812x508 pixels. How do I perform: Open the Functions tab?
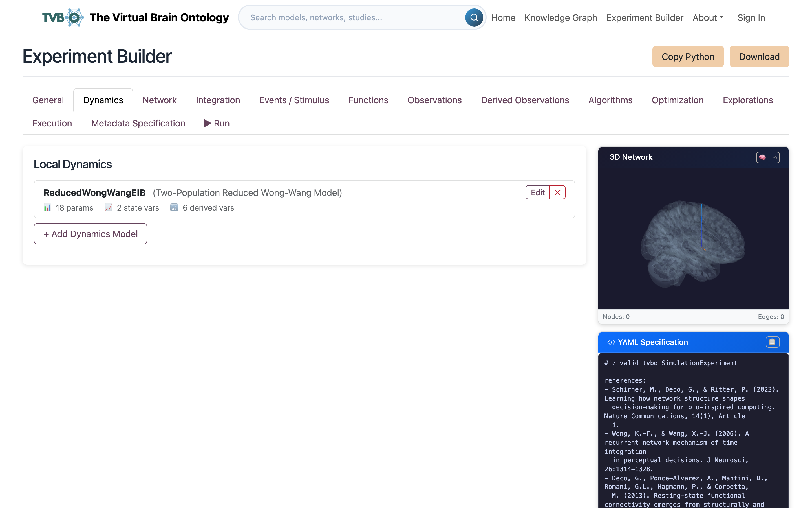pos(368,100)
